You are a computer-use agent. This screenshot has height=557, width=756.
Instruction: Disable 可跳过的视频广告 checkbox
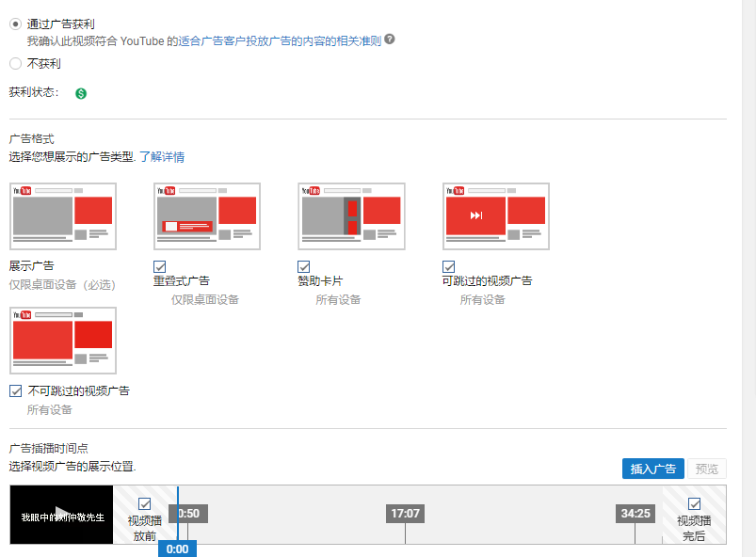pos(449,266)
